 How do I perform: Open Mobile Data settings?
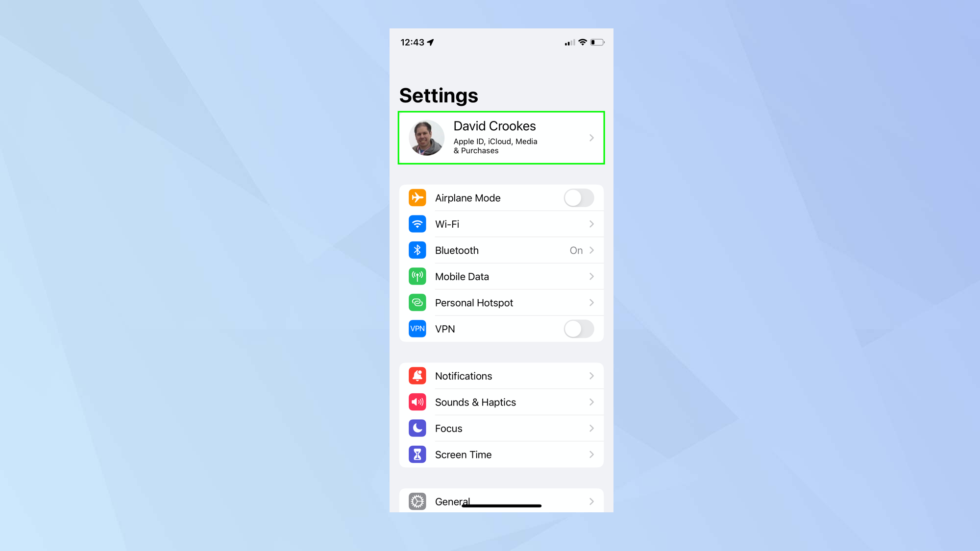click(x=501, y=277)
